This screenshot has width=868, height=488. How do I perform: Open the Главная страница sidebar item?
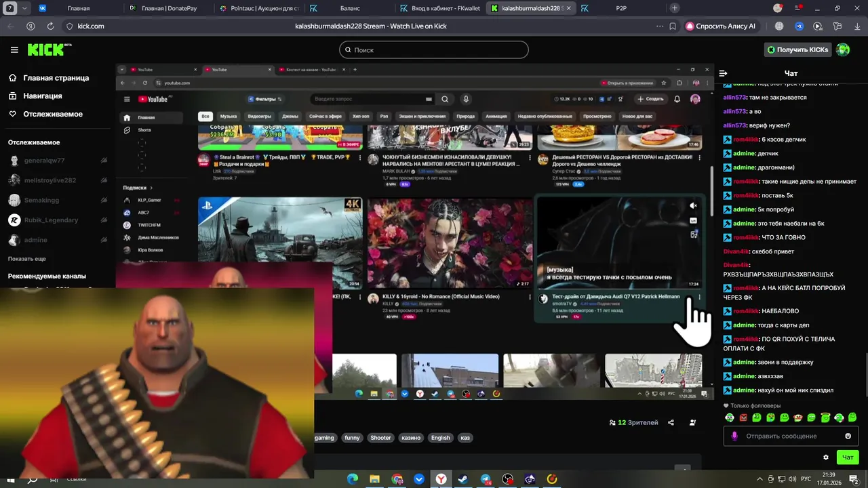[49, 78]
